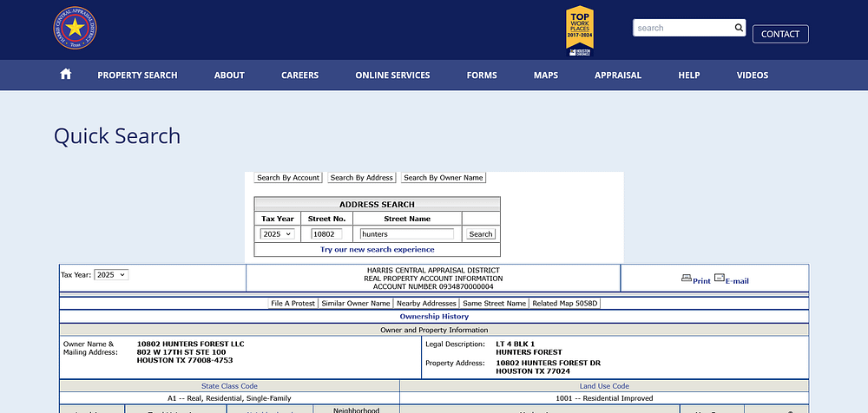
Task: Click the Search button in Address Search
Action: [x=481, y=234]
